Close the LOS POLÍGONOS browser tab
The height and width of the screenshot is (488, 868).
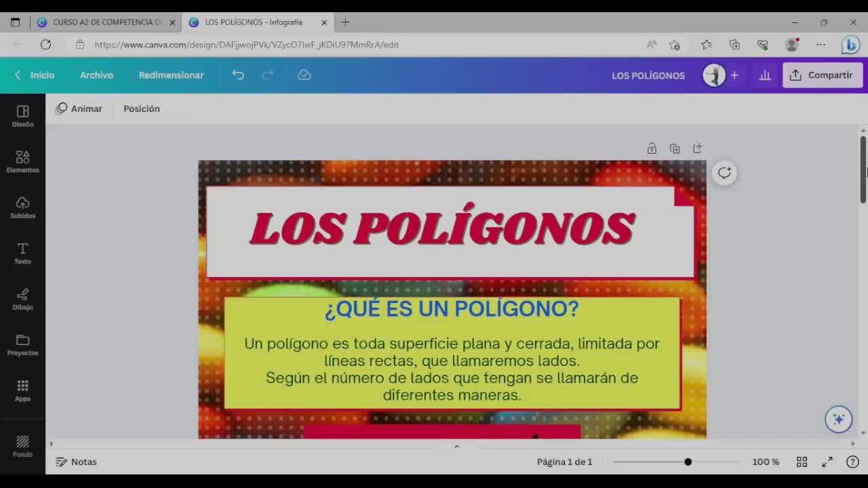pyautogui.click(x=324, y=22)
